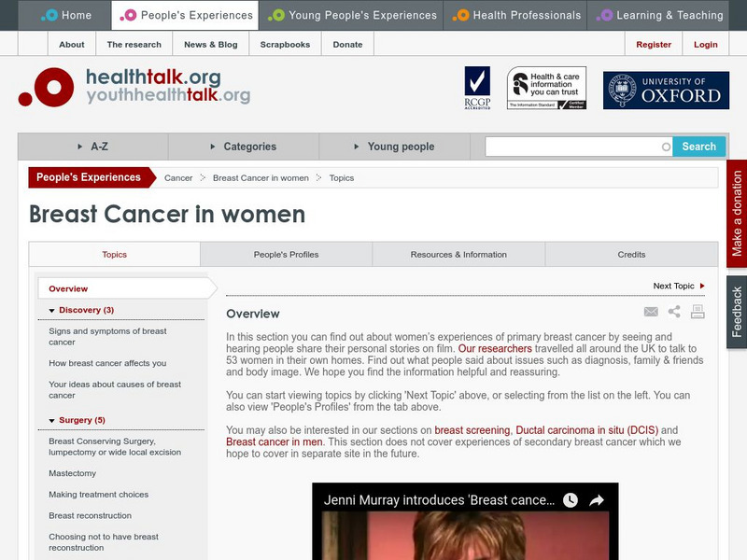The width and height of the screenshot is (747, 560).
Task: Click inside the search text field
Action: (x=573, y=147)
